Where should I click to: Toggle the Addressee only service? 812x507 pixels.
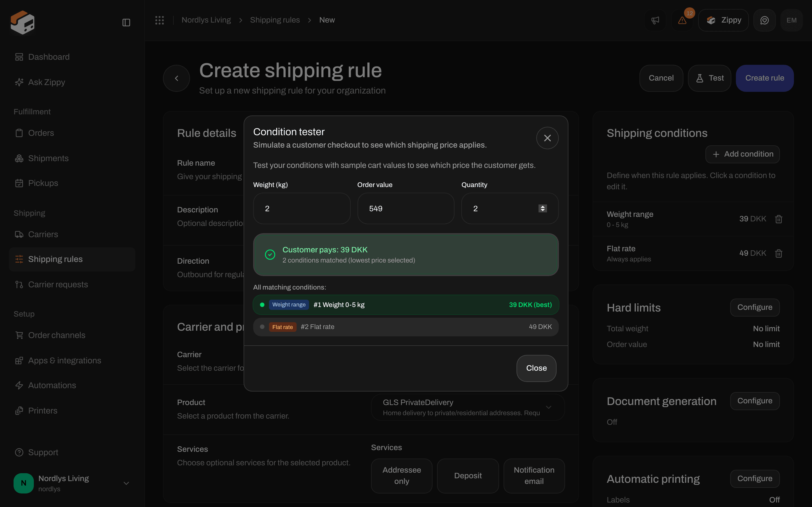pyautogui.click(x=402, y=475)
